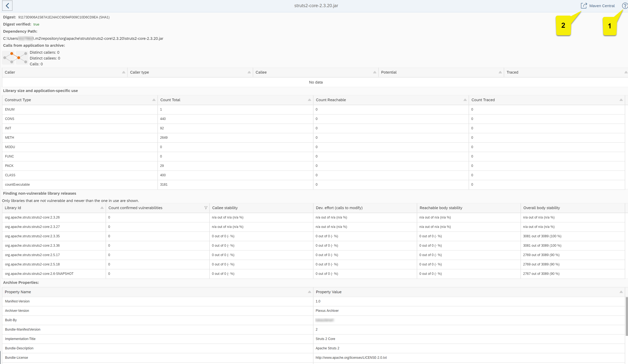Viewport: 628px width, 364px height.
Task: Open the Apache LICENSE-2.0.txt link
Action: point(351,358)
